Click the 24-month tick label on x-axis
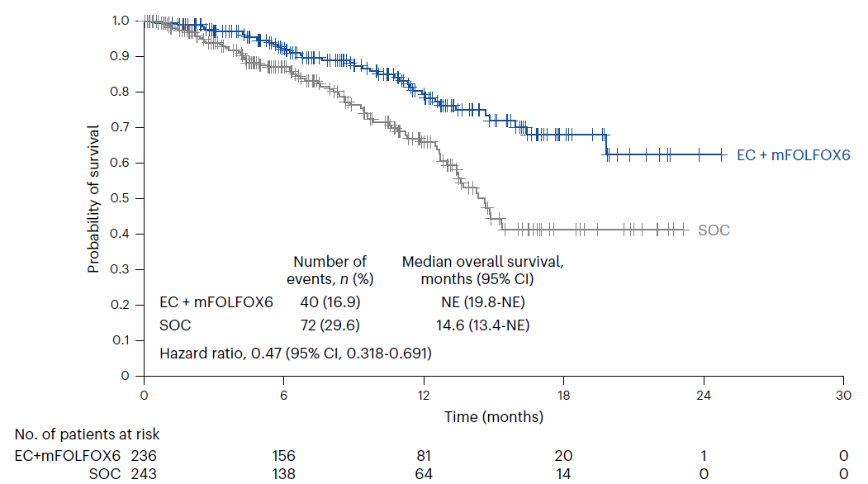 point(704,396)
